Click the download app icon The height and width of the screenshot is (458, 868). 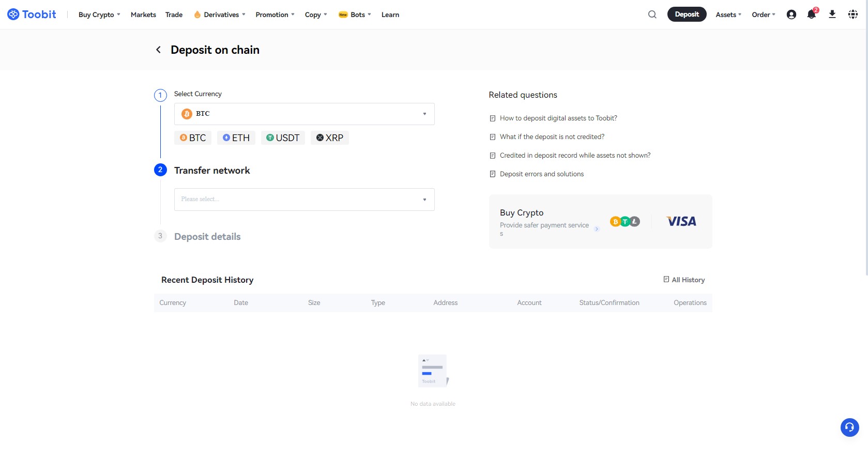click(x=832, y=14)
